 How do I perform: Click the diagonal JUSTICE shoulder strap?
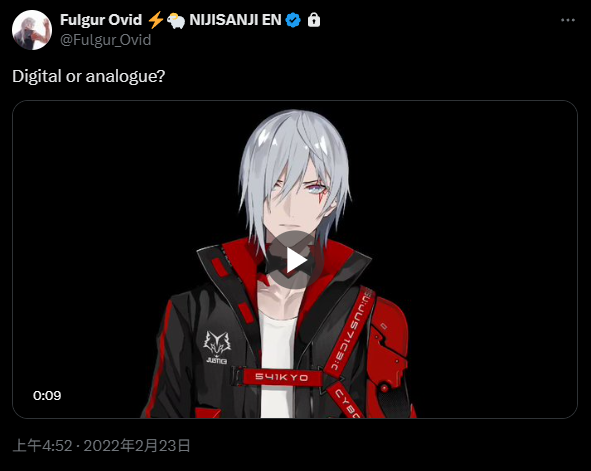349,330
